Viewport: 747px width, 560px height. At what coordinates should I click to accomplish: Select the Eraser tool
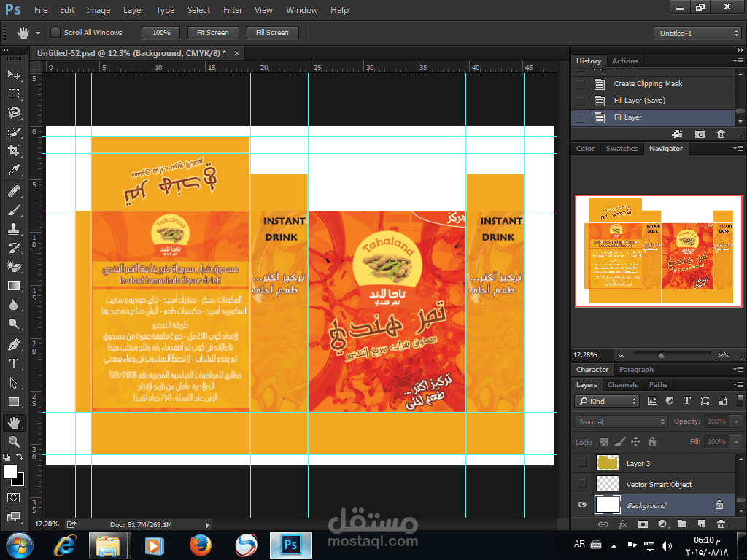point(14,267)
